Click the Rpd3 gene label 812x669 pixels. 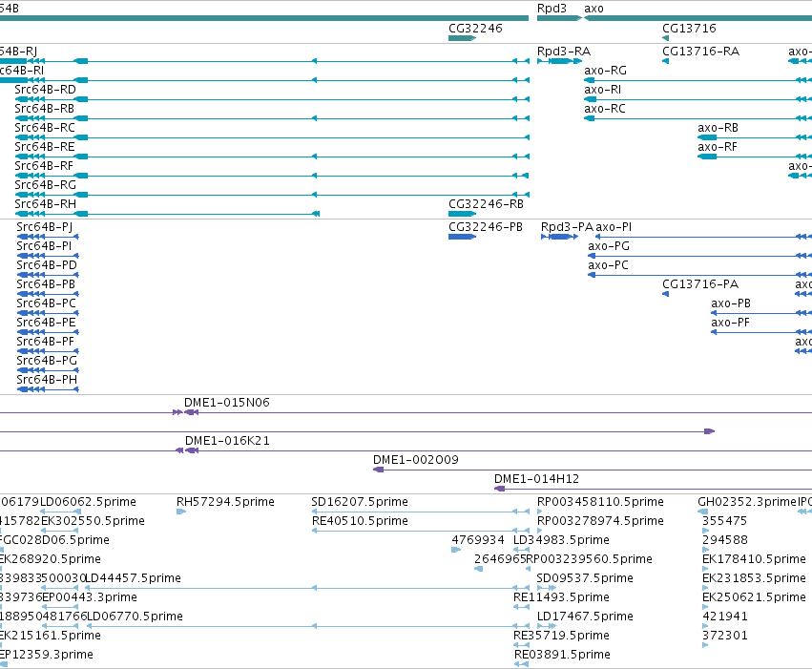pyautogui.click(x=552, y=9)
